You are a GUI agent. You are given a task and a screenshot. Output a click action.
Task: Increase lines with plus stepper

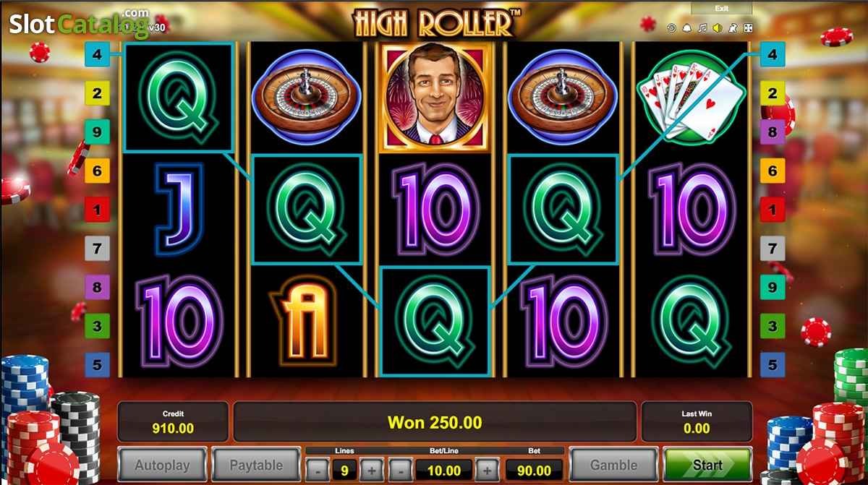tap(371, 470)
